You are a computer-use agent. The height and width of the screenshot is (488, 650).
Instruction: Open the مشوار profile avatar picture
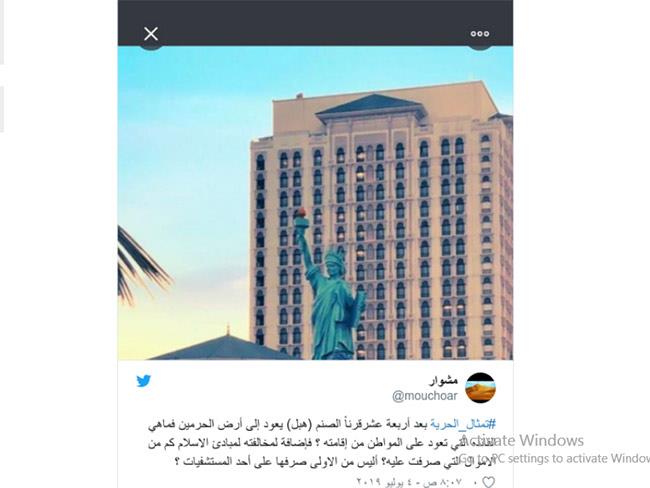pos(480,388)
